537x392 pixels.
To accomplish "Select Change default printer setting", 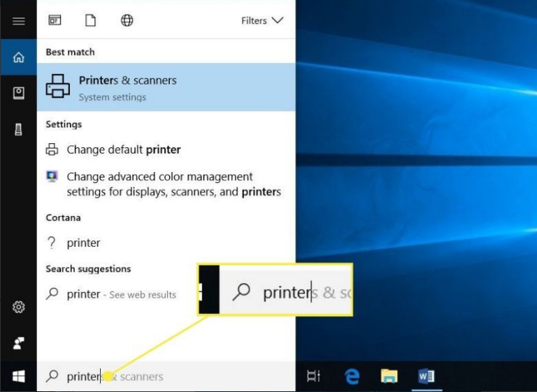I will click(123, 150).
